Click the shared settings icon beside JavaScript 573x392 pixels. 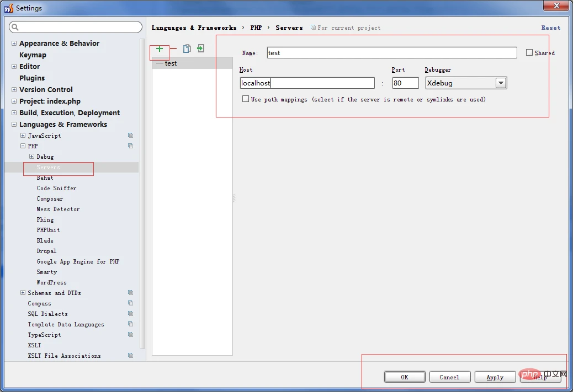pyautogui.click(x=130, y=136)
